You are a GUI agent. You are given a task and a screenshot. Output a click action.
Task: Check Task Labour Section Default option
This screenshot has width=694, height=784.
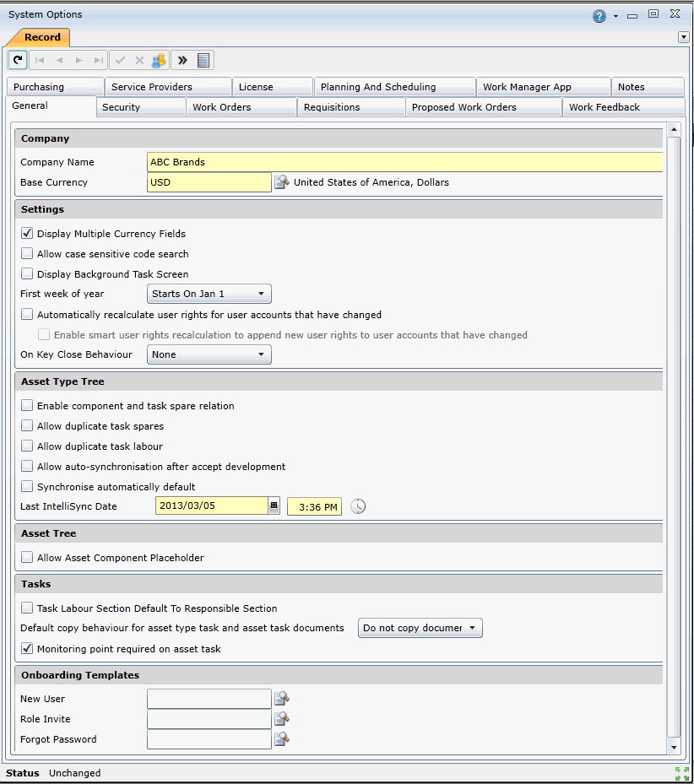[27, 608]
